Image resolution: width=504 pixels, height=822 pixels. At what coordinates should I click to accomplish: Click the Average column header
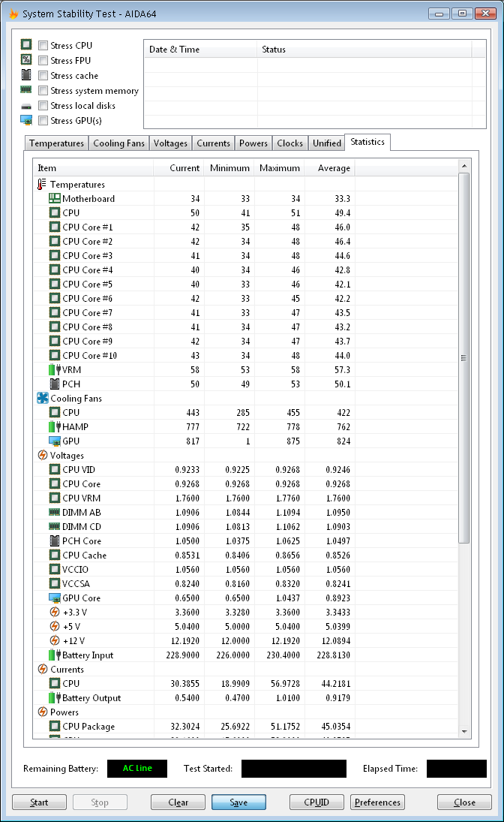click(x=329, y=167)
